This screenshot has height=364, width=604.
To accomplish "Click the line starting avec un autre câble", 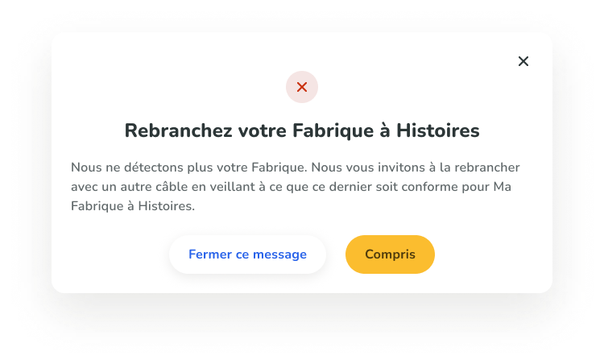I will 292,187.
